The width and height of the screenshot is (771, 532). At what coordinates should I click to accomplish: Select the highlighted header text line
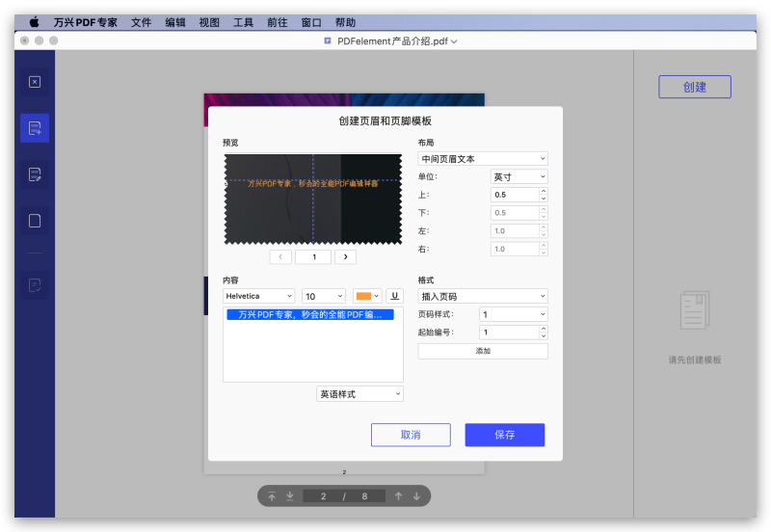coord(310,315)
